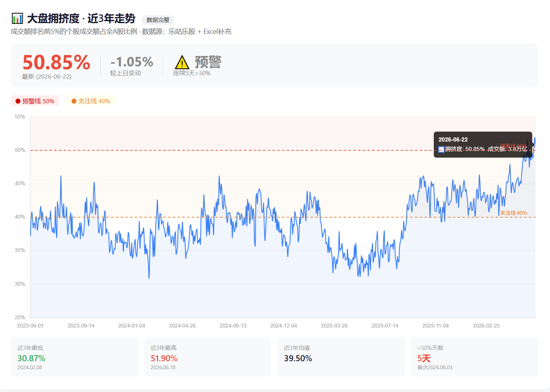Click the 2025-03-26 x-axis date

[x=334, y=326]
